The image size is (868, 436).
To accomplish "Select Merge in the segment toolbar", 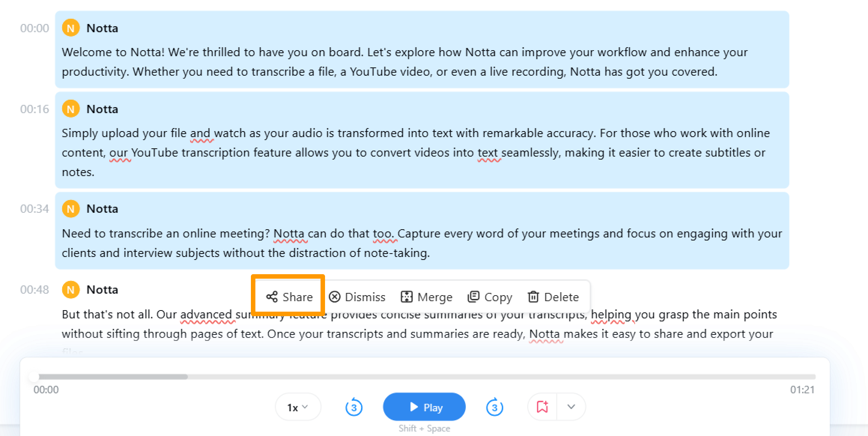I will 426,297.
